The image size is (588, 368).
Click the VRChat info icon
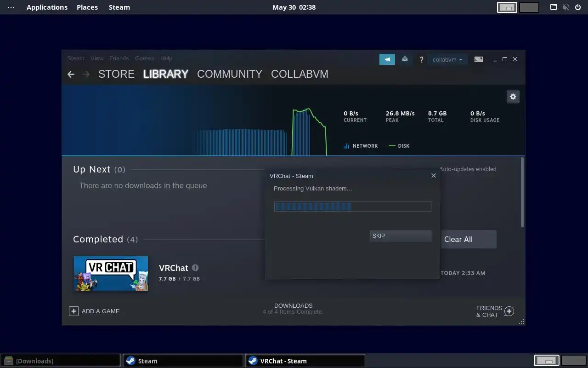[195, 268]
